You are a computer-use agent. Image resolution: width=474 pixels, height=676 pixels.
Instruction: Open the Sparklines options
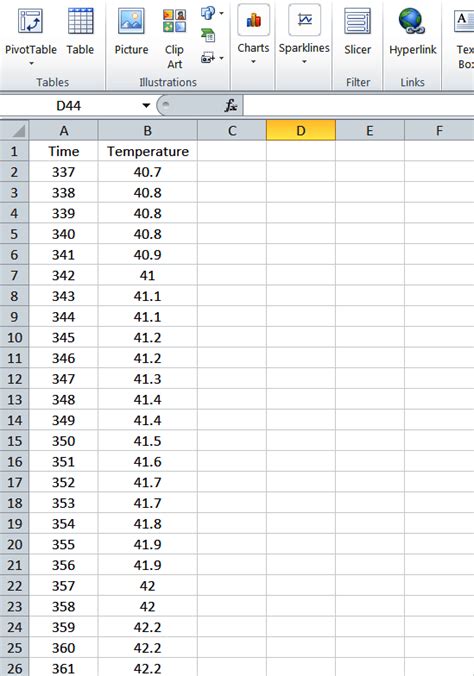tap(304, 34)
